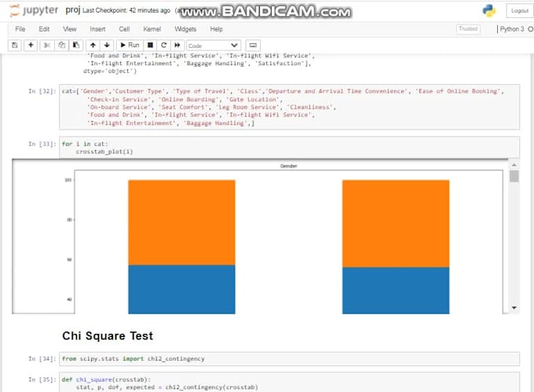This screenshot has width=534, height=392.
Task: Click the In [33] prompt label
Action: [x=42, y=144]
